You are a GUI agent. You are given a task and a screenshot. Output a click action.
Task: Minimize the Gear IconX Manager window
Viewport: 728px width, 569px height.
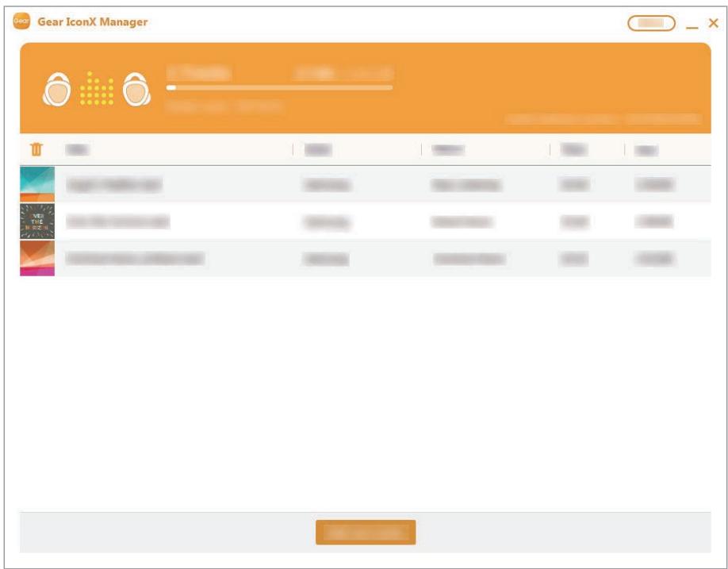[692, 28]
